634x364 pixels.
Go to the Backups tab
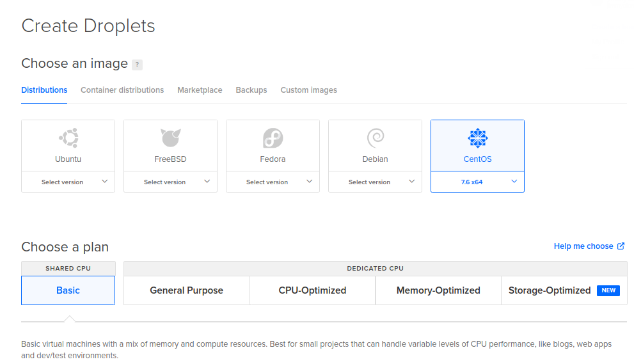point(251,90)
